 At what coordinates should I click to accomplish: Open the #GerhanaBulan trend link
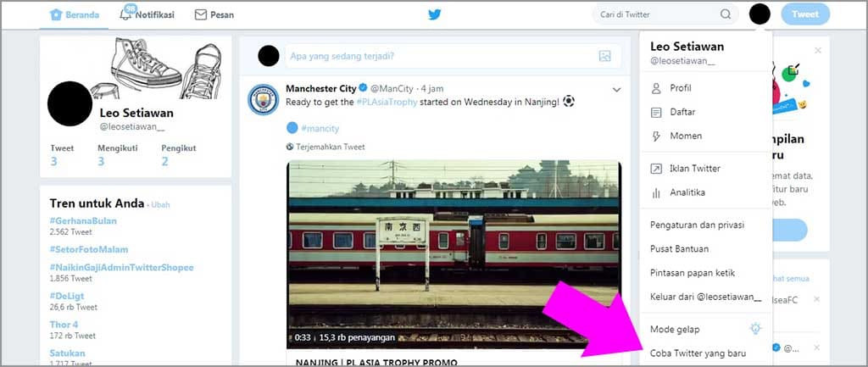(83, 221)
